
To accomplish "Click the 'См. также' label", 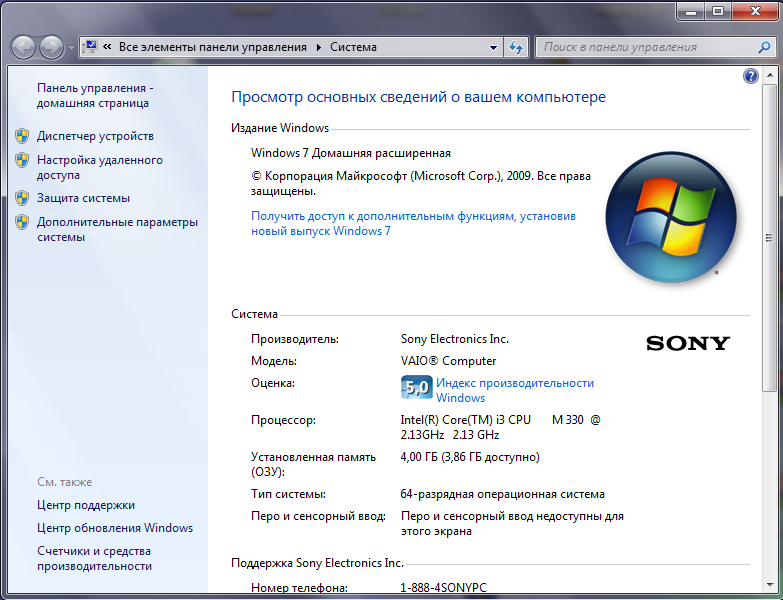I will 64,482.
